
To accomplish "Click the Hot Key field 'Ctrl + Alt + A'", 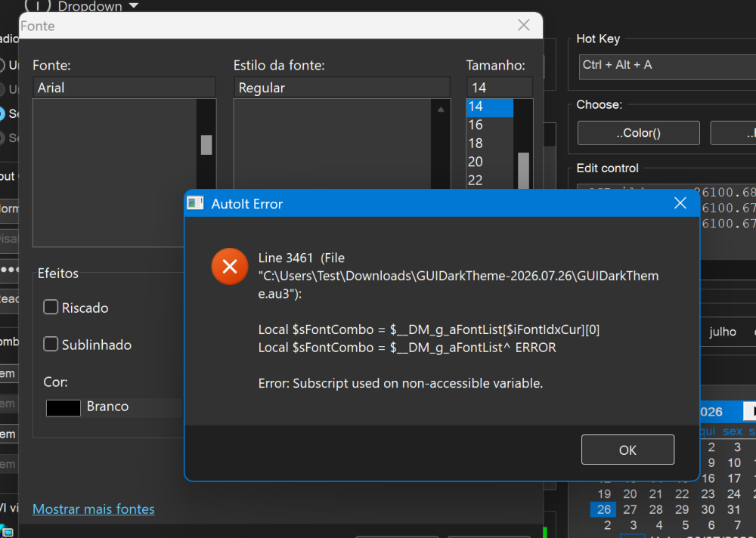I will 668,66.
